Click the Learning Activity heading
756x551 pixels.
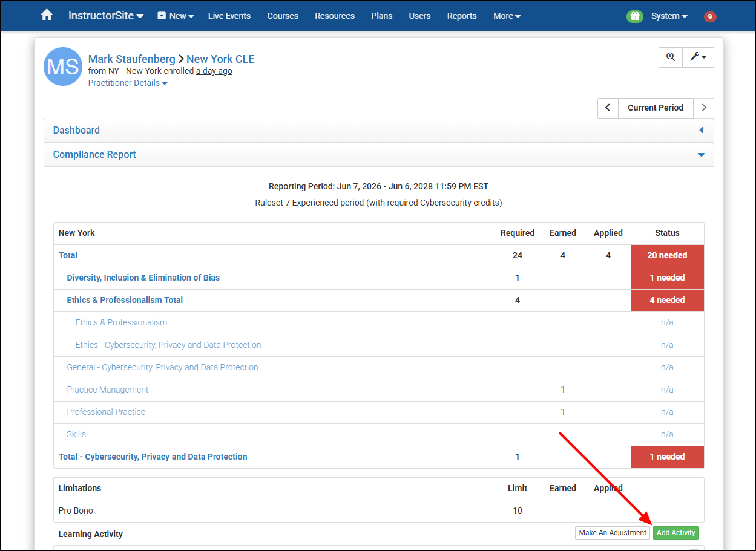tap(91, 534)
